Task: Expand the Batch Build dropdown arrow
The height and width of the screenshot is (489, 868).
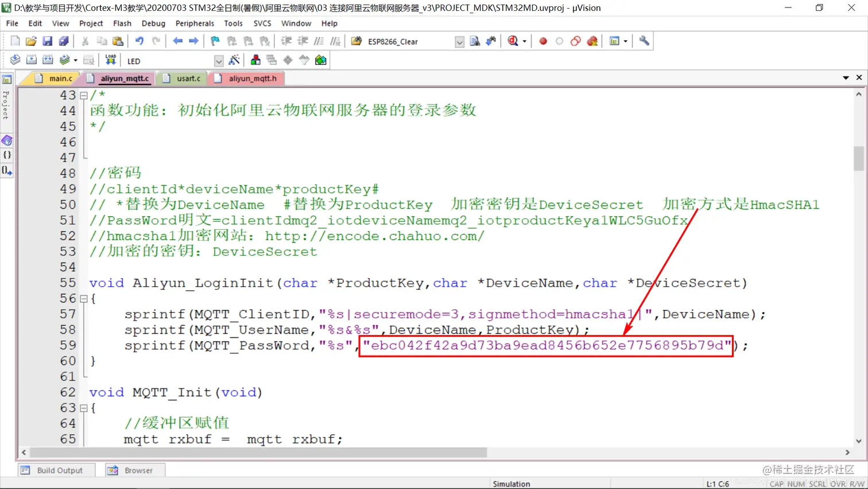Action: pos(75,60)
